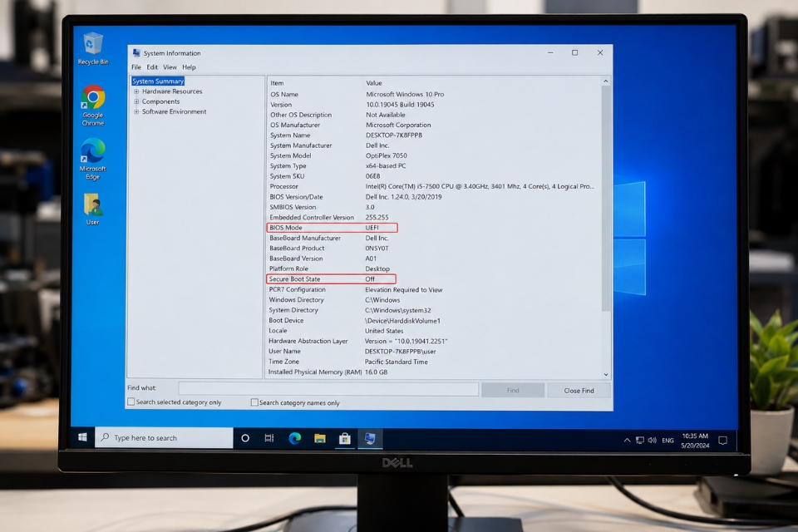Open the volume speaker icon
Screen dimensions: 798x532
(x=652, y=441)
